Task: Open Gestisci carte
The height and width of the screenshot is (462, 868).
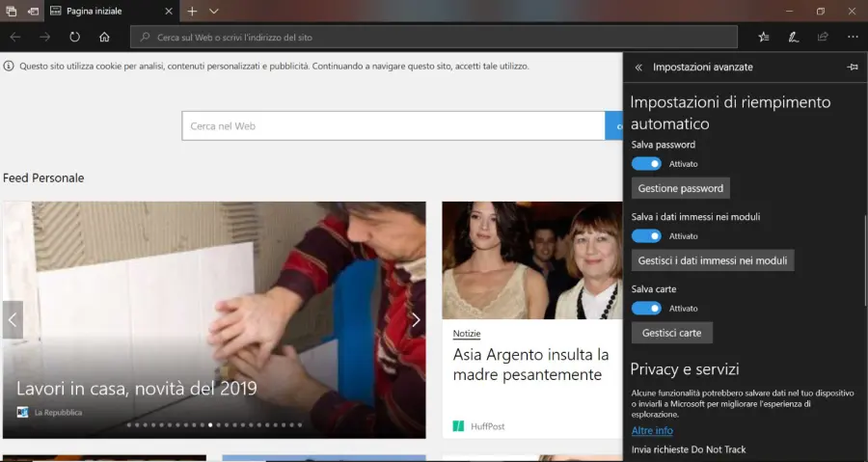Action: click(x=671, y=333)
